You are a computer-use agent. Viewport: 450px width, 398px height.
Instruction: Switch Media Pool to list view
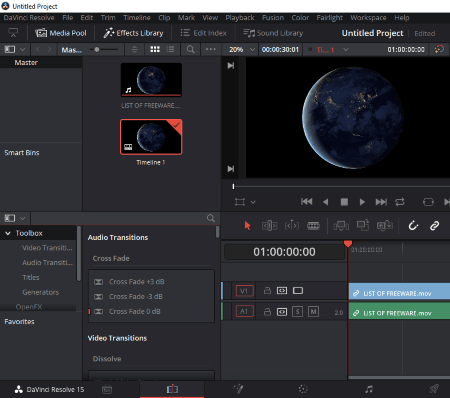(x=170, y=49)
